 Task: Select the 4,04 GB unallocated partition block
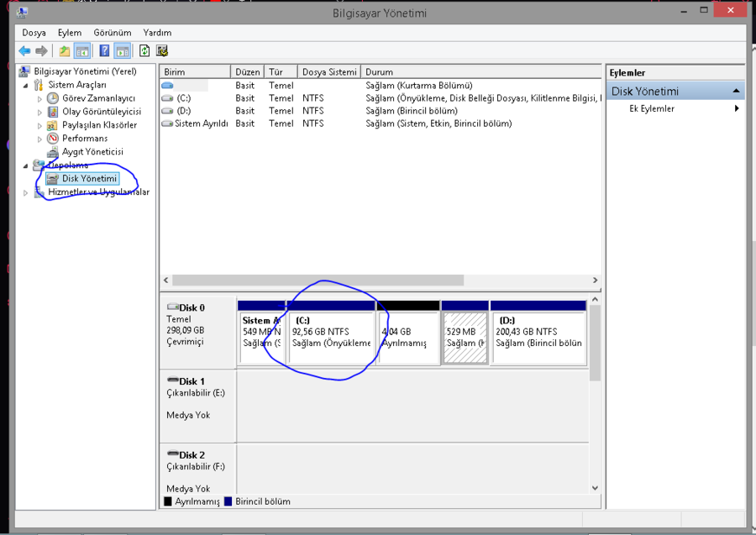(408, 336)
